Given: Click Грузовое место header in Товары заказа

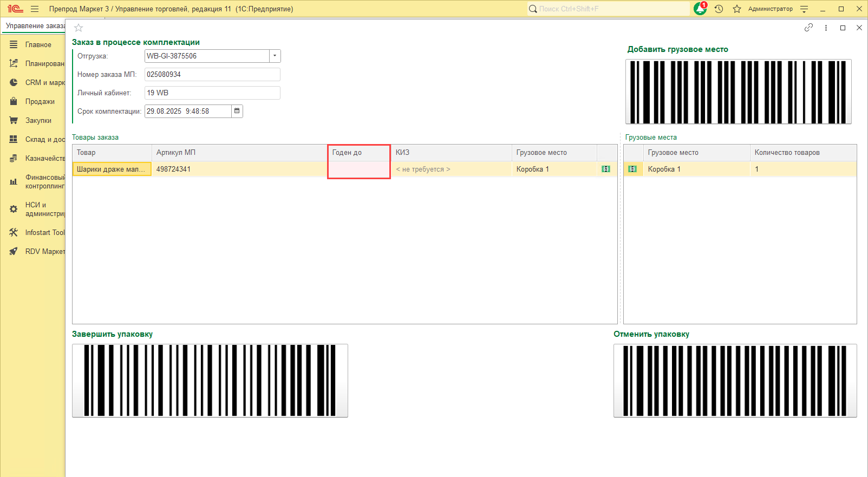Looking at the screenshot, I should pos(554,153).
